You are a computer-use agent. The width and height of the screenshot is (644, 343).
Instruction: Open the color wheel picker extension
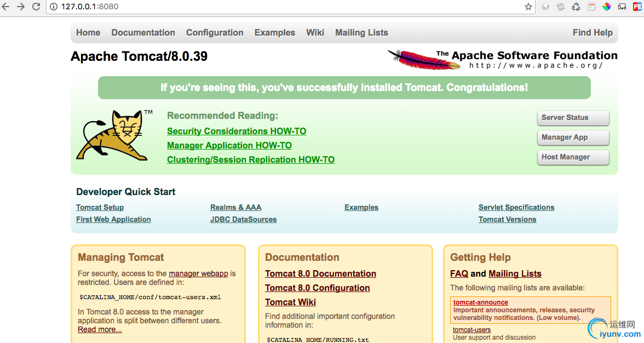click(x=607, y=7)
